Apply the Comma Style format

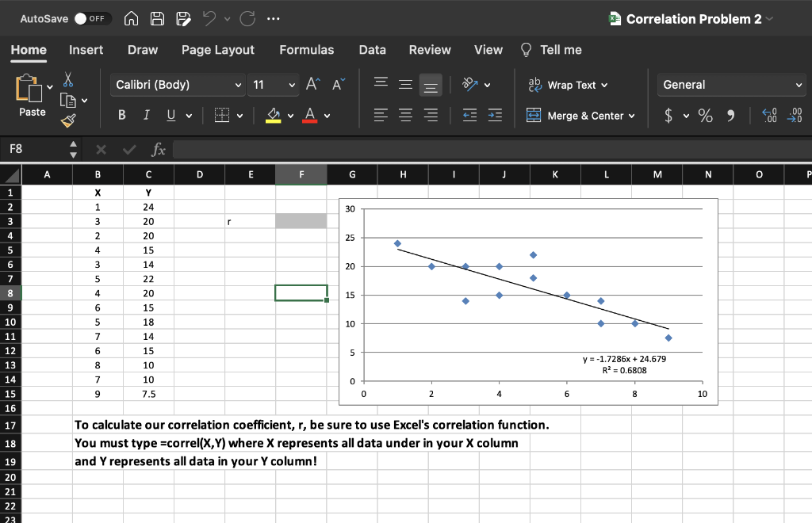pos(729,115)
